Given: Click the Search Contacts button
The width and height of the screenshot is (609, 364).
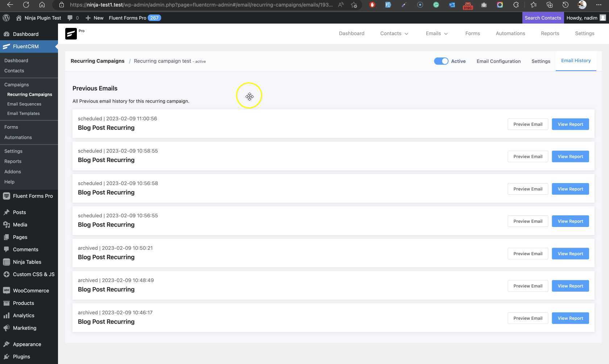Looking at the screenshot, I should click(542, 18).
